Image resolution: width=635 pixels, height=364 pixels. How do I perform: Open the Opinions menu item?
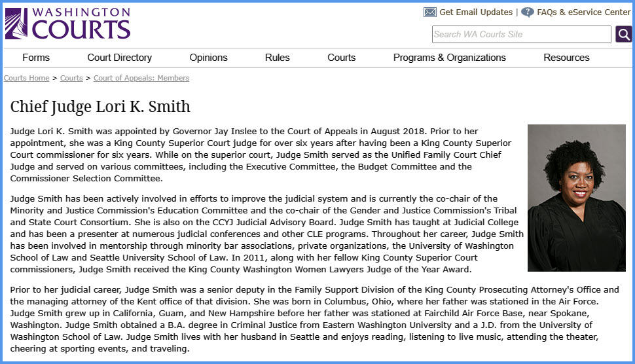coord(208,58)
